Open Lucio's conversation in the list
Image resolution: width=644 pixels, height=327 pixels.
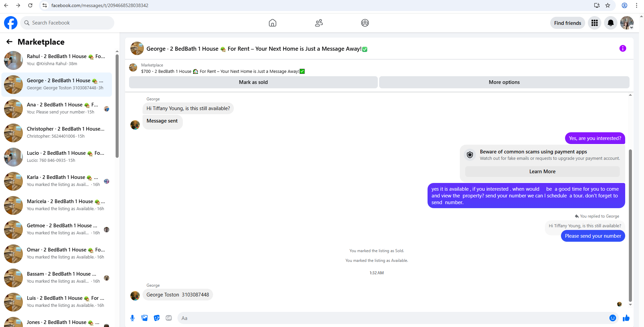pos(56,157)
